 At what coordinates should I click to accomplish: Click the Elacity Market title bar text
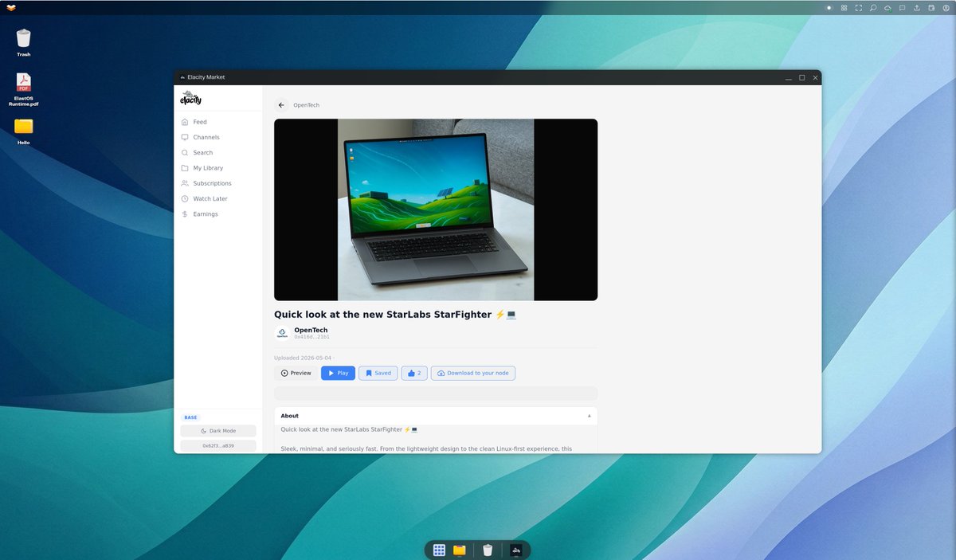point(206,77)
